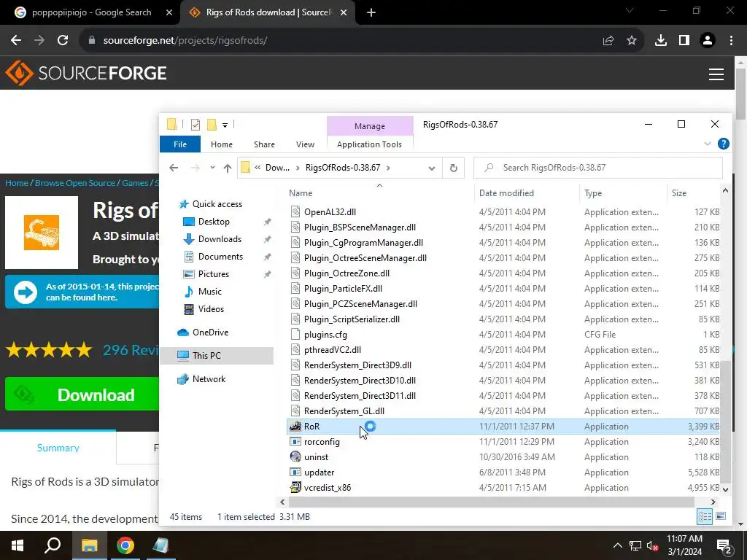Screen dimensions: 747x560
Task: Expand breadcrumb chevron after RigsOfRods-0.38.67
Action: coord(388,168)
